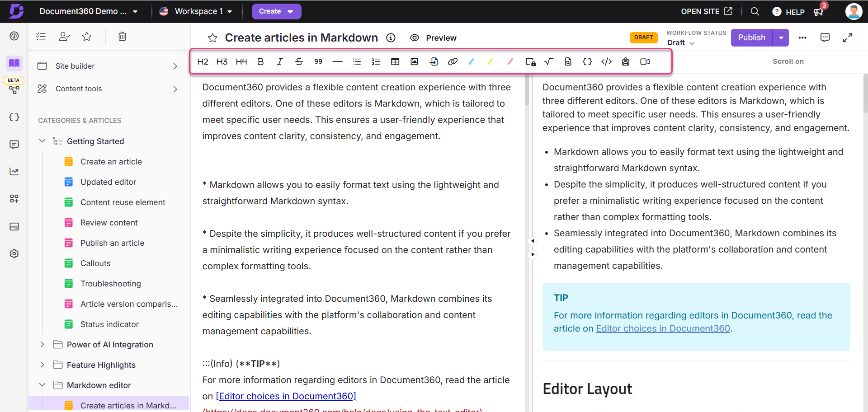Insert blue info callout
Screen dimensions: 868x412
472,61
